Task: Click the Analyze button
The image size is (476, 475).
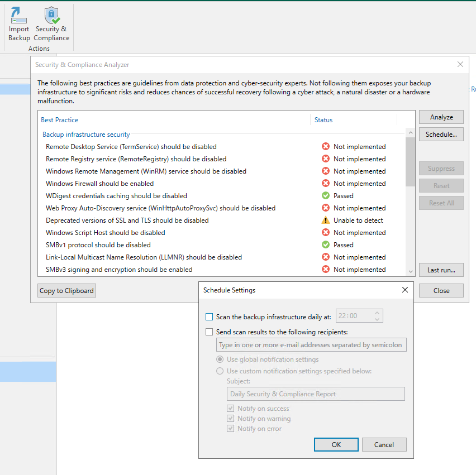Action: pos(441,117)
